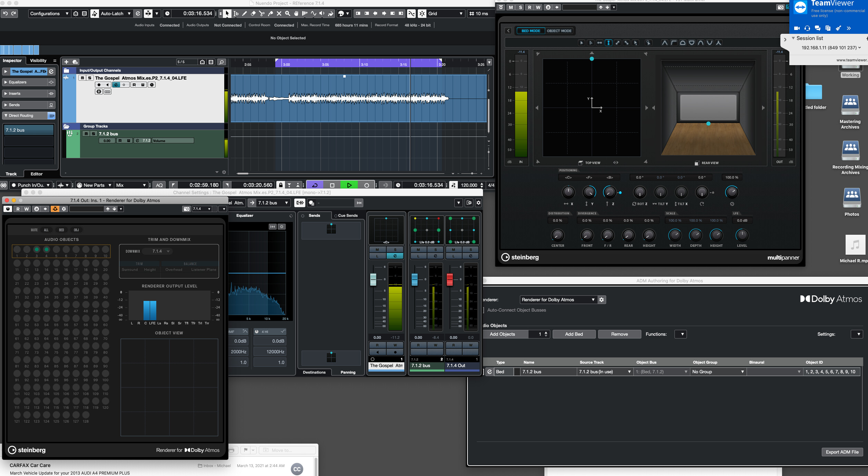Viewport: 868px width, 476px height.
Task: Check Auto-Connect Object Busses checkbox
Action: pos(483,310)
